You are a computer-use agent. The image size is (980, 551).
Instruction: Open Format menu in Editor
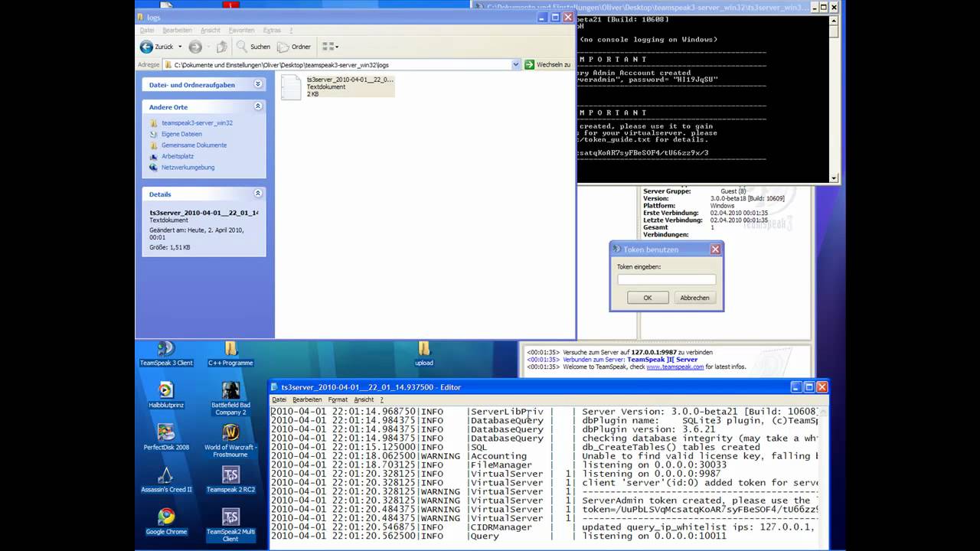338,399
